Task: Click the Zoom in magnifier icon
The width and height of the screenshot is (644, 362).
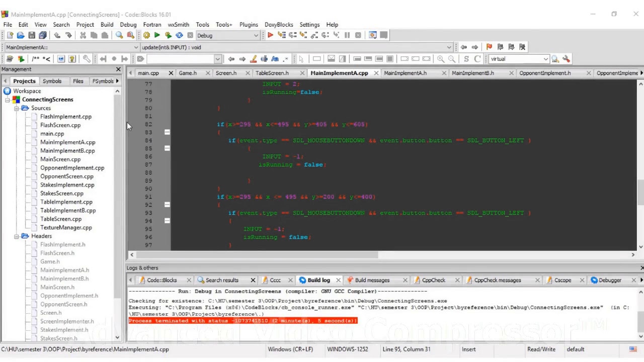Action: coord(441,59)
